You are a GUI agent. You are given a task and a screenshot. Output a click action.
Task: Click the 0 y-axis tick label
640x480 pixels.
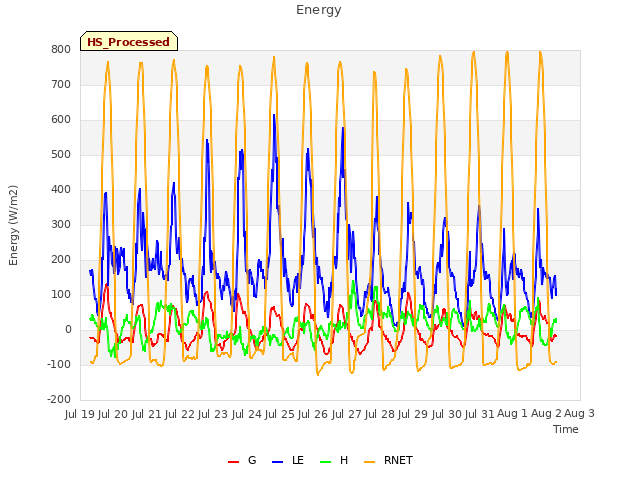68,329
